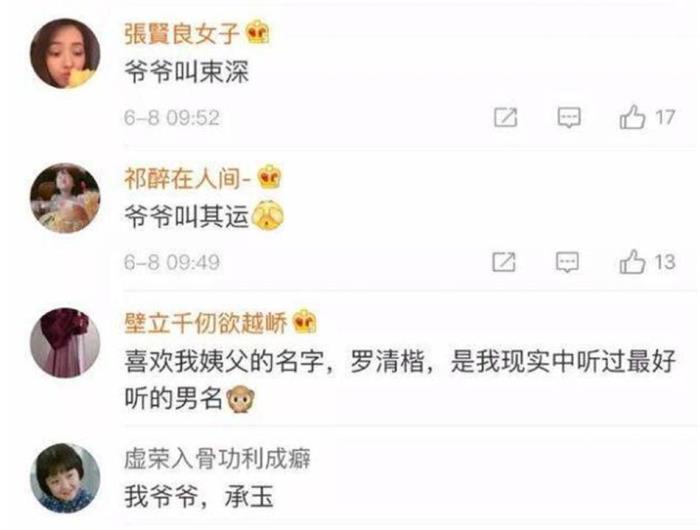View the avatar of 祁醉在人间-
Image resolution: width=700 pixels, height=530 pixels.
[x=65, y=198]
